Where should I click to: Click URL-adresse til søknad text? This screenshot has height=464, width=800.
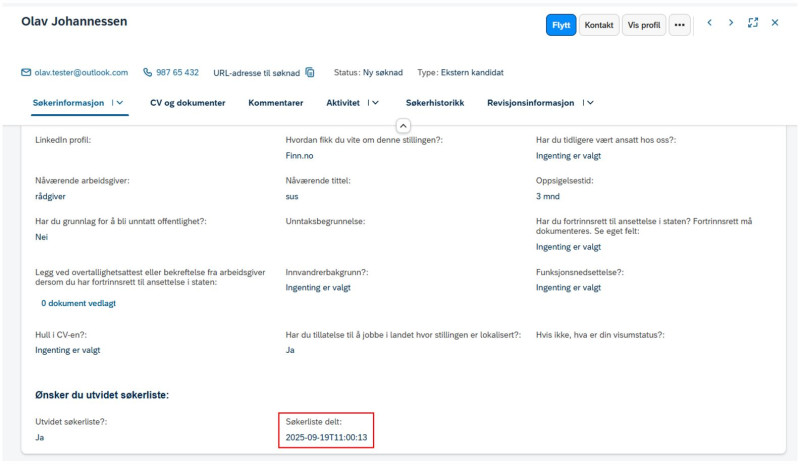coord(257,73)
